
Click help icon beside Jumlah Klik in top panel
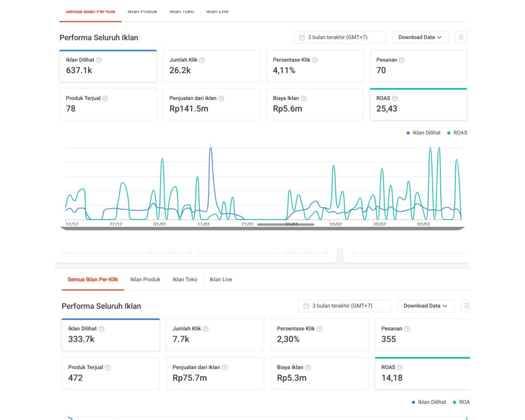tap(202, 60)
